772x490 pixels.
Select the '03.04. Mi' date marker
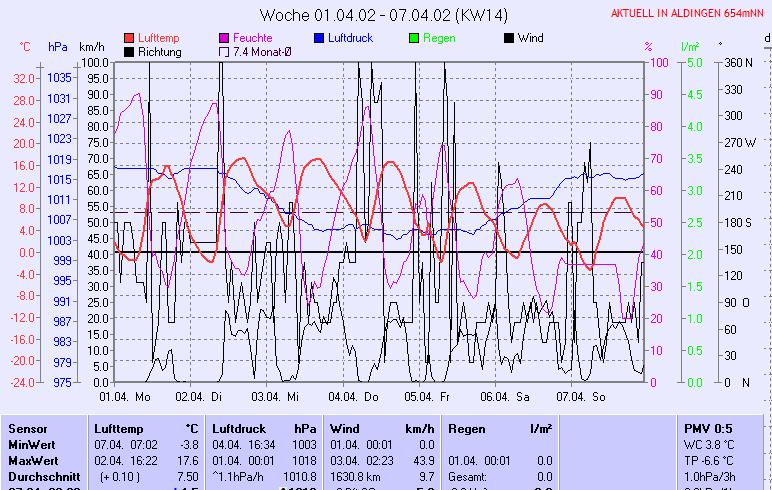(x=275, y=396)
